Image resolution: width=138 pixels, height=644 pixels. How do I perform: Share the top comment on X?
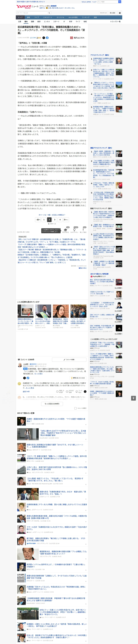coord(24,378)
